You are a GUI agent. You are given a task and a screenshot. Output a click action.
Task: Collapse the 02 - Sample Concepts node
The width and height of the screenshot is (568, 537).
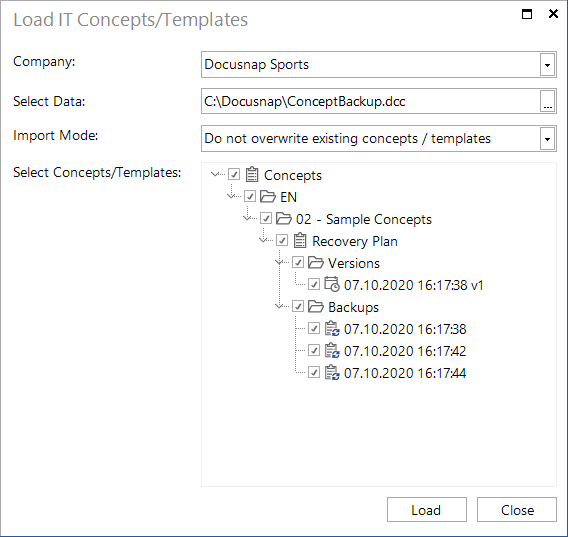pyautogui.click(x=247, y=218)
